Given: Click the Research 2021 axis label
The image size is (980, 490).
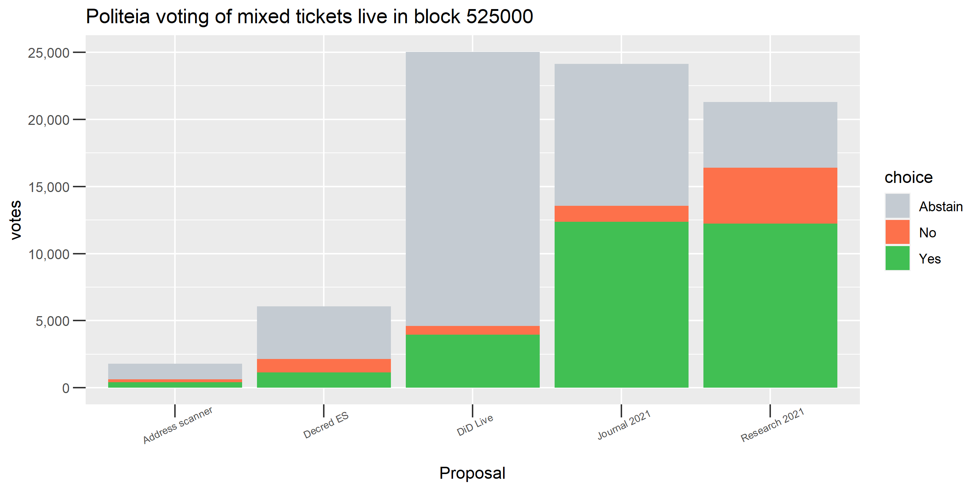Looking at the screenshot, I should [x=772, y=425].
